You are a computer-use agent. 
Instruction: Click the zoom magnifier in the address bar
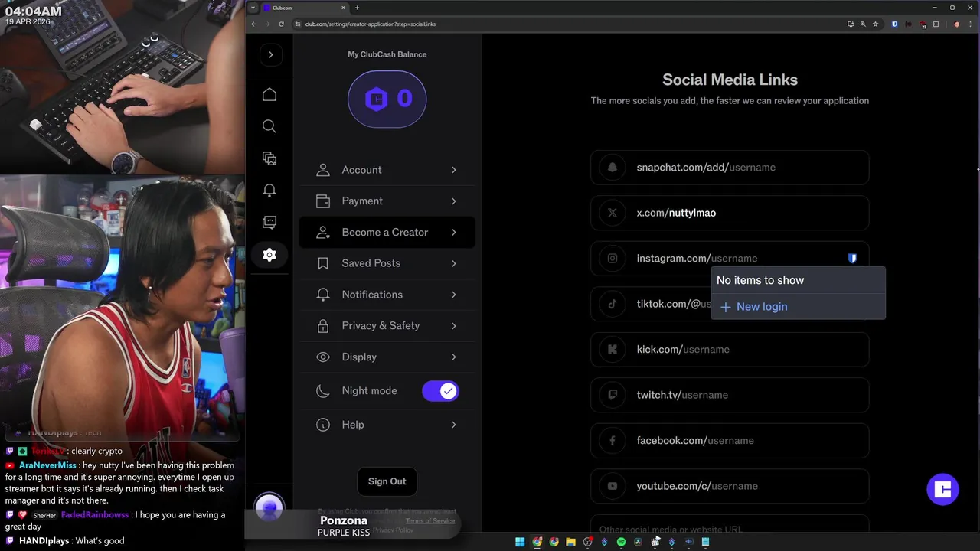[x=863, y=24]
